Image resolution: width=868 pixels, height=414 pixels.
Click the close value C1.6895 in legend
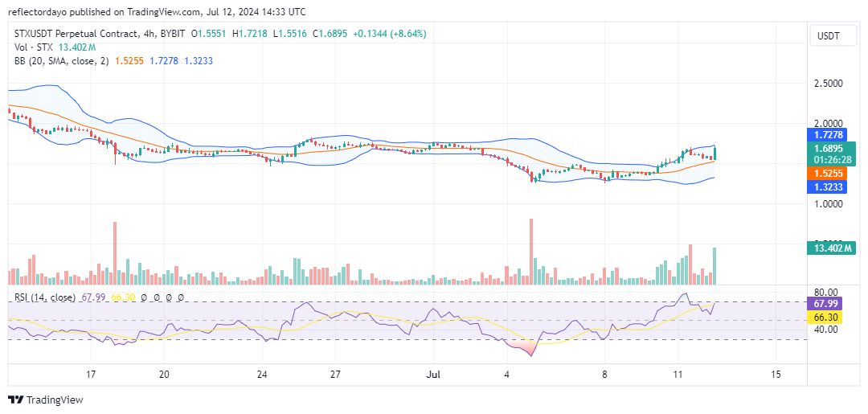click(330, 34)
